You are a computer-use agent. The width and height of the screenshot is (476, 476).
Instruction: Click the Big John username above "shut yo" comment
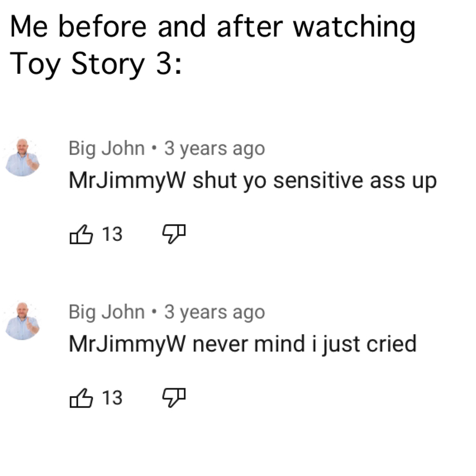tap(106, 149)
